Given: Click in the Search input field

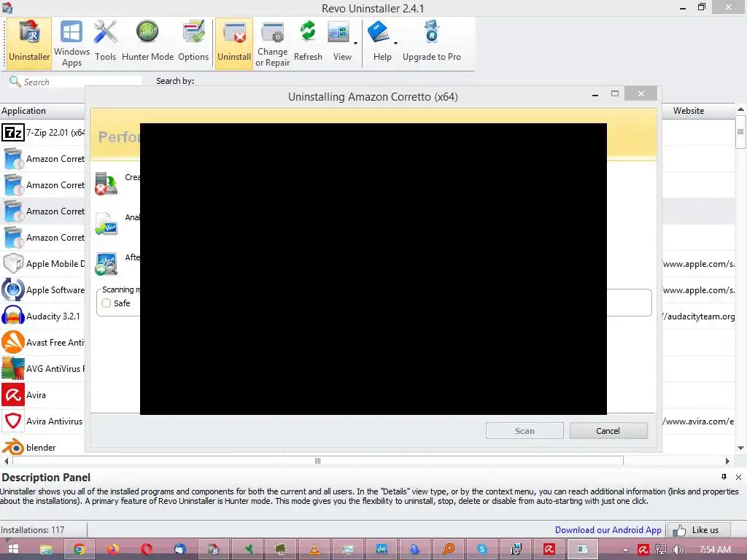Looking at the screenshot, I should (81, 82).
